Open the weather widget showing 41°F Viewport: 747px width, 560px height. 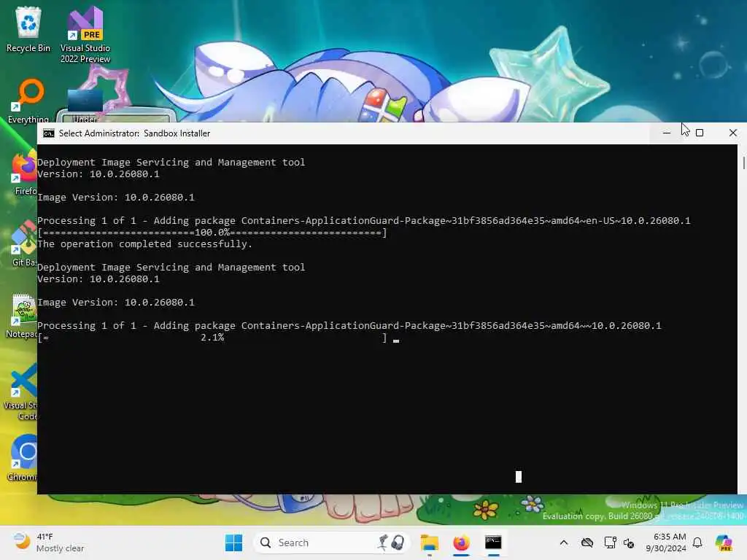49,542
